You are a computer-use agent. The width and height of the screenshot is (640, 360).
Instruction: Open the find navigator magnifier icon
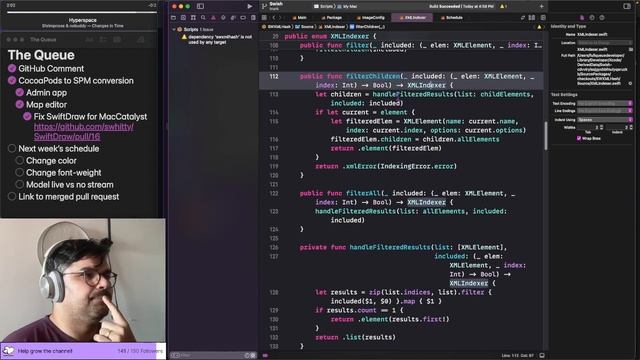[203, 18]
